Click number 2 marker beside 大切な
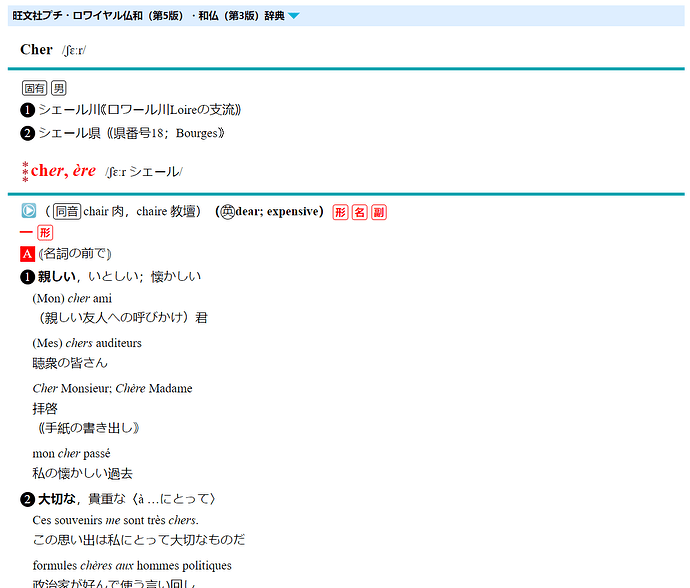 click(27, 499)
